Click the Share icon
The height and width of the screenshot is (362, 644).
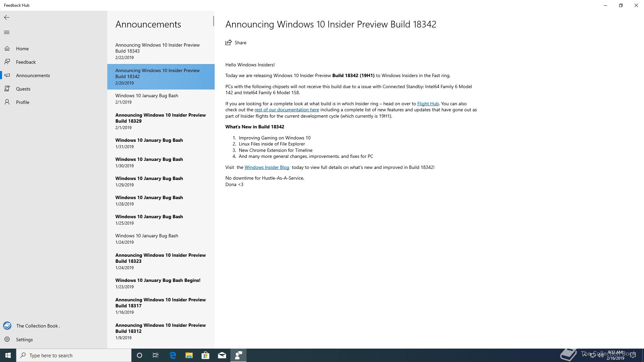click(228, 43)
